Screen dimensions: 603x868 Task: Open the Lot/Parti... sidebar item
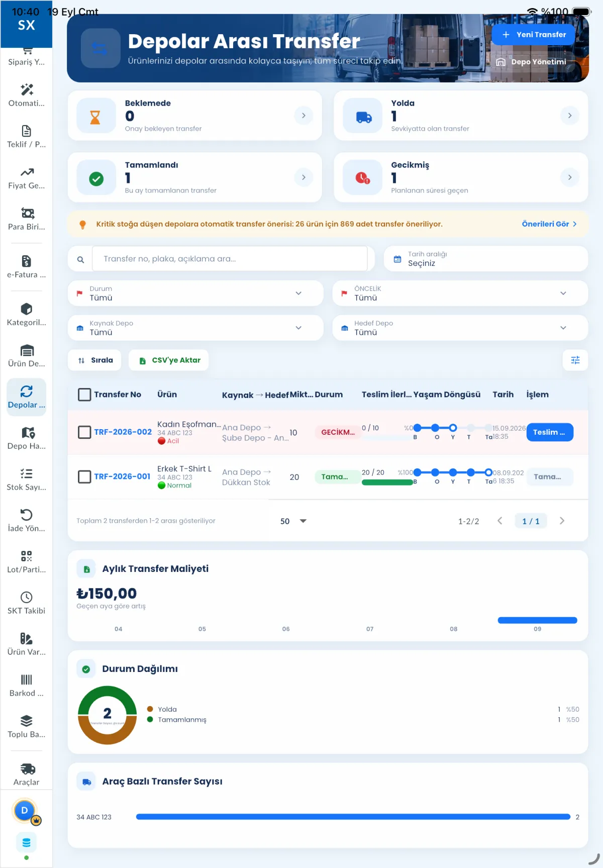pos(26,562)
